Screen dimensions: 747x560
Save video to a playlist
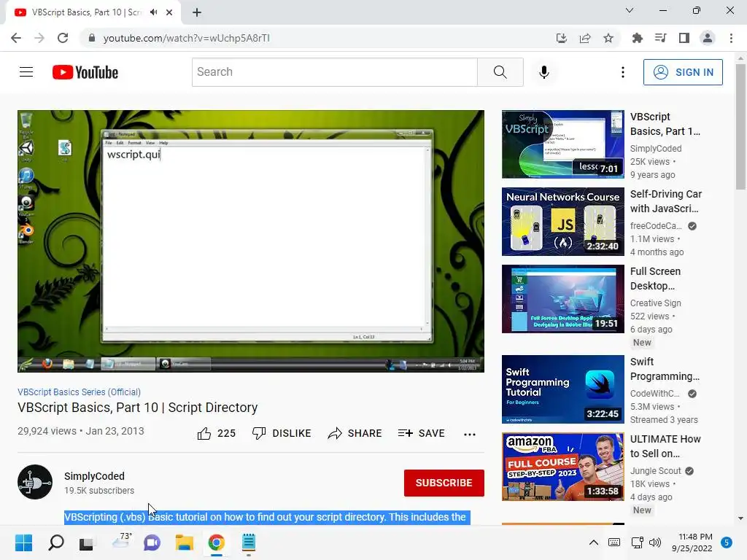pyautogui.click(x=422, y=433)
